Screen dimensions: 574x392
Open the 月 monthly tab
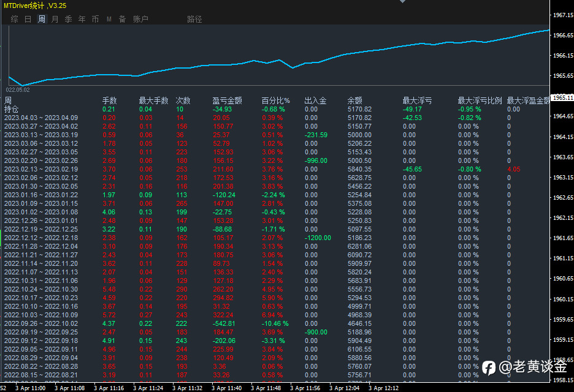[55, 19]
